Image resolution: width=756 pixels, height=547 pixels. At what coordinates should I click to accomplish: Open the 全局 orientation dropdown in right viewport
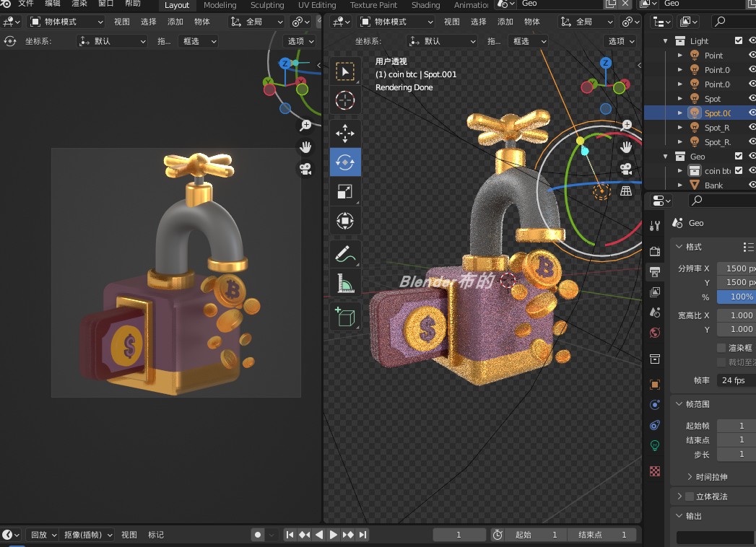pyautogui.click(x=586, y=22)
